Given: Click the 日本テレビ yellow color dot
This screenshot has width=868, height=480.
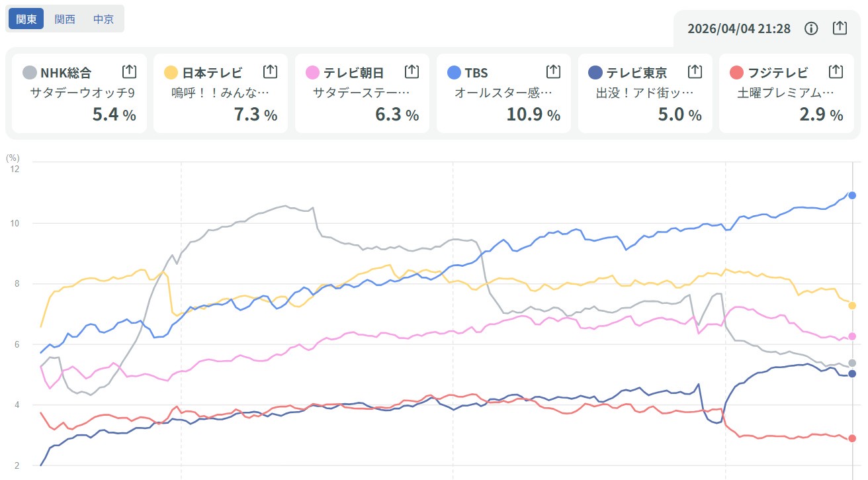Looking at the screenshot, I should 171,72.
